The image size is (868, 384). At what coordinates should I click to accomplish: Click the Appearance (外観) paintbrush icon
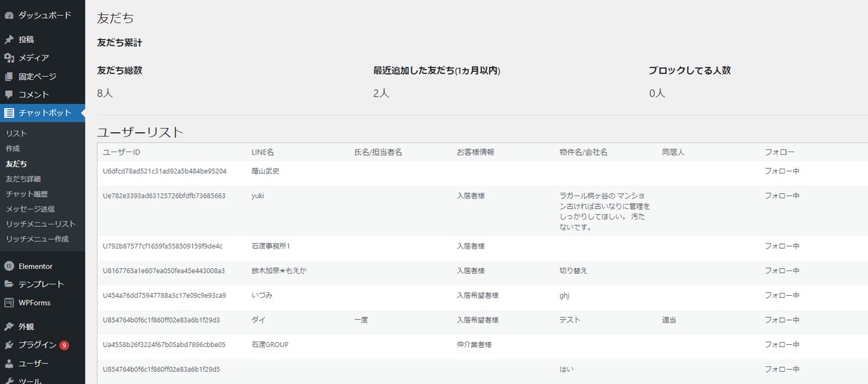click(x=9, y=327)
